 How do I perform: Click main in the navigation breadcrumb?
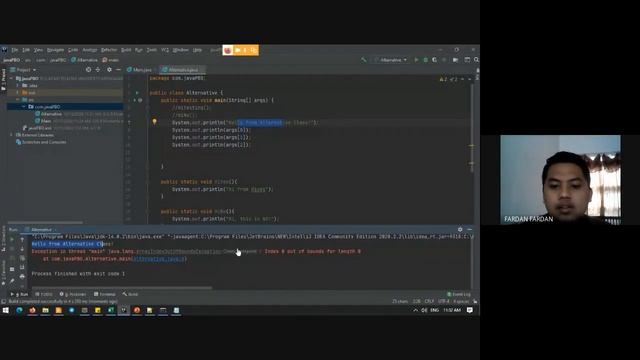click(111, 60)
